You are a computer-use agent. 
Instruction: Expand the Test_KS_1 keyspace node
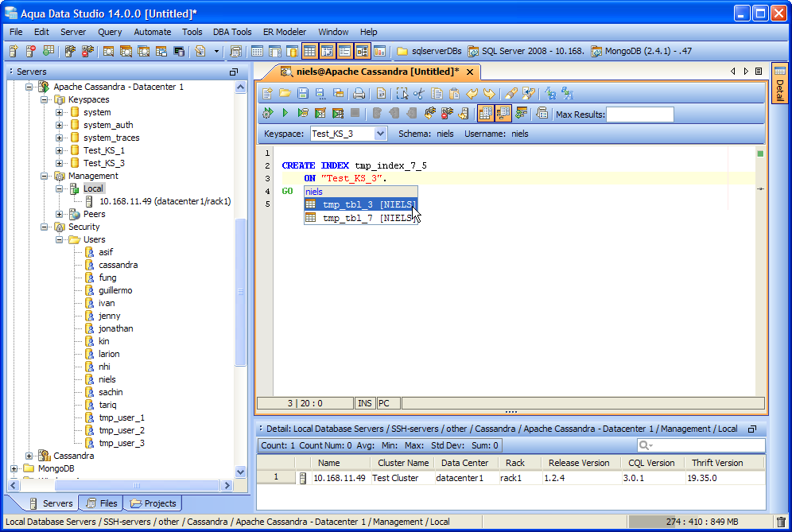59,150
